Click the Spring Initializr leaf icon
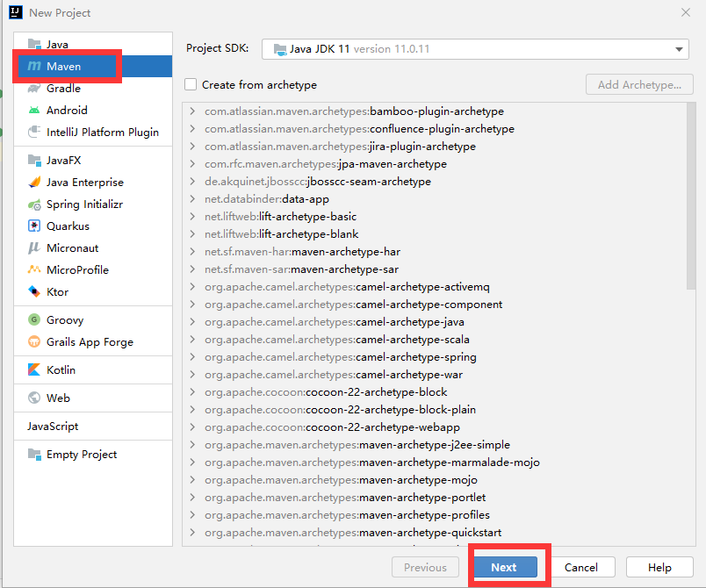The image size is (706, 588). tap(34, 204)
